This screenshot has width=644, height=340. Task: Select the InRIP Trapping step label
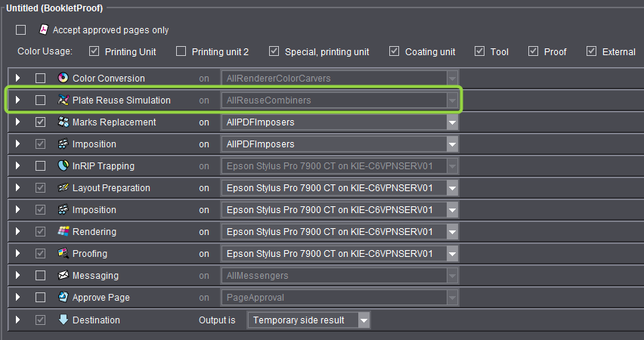[x=103, y=166]
